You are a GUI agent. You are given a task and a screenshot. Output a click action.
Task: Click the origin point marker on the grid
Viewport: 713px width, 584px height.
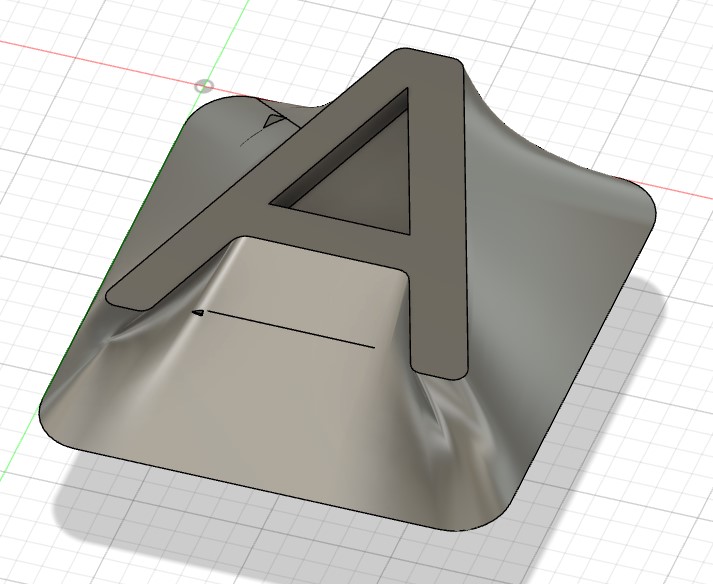click(205, 86)
